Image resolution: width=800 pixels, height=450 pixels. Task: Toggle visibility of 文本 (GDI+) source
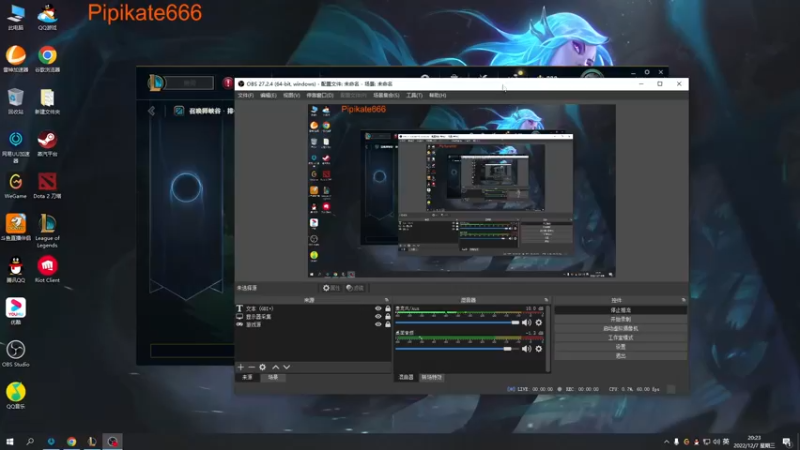[378, 309]
